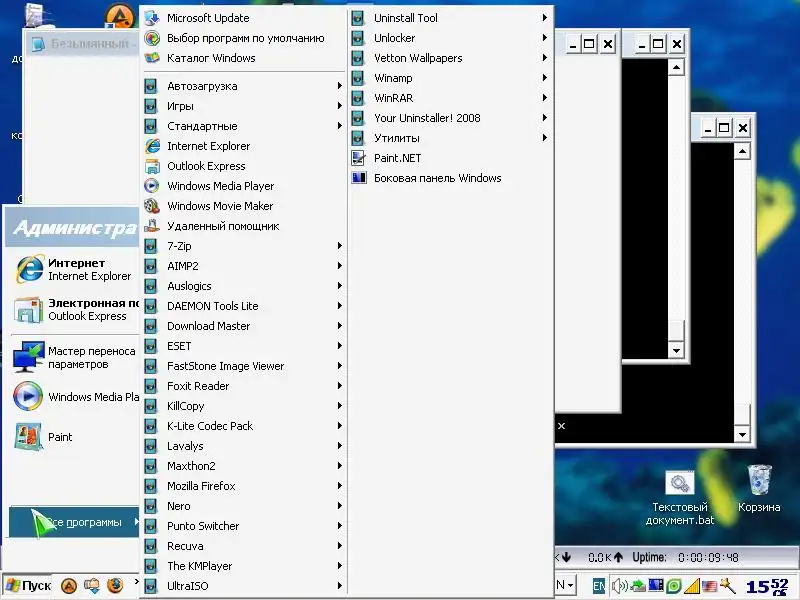Image resolution: width=800 pixels, height=600 pixels.
Task: Click the pinned Internet Explorer icon
Action: 29,269
